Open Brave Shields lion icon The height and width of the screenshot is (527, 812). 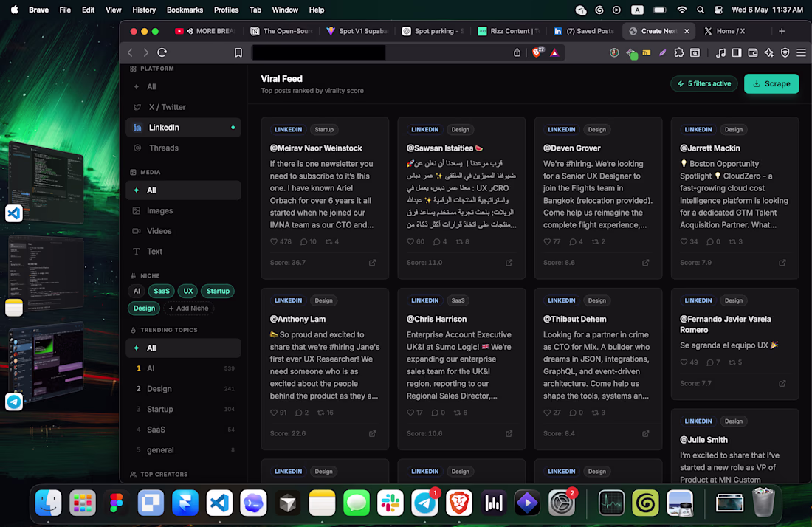tap(537, 52)
